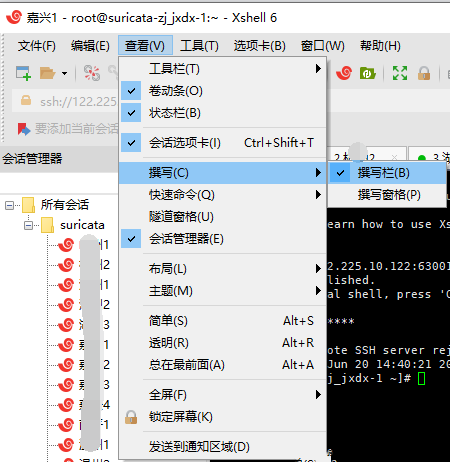Screen dimensions: 450x462
Task: Toggle 会话选项卡(I) option
Action: click(222, 143)
